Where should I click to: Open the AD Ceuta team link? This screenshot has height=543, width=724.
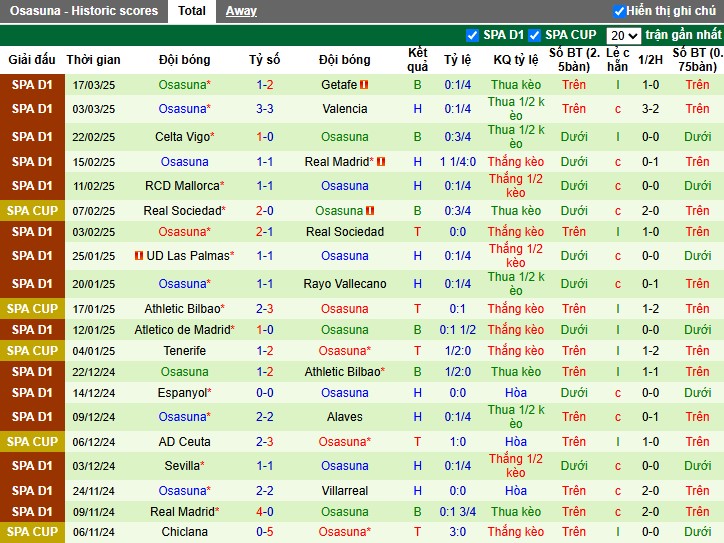(x=185, y=442)
